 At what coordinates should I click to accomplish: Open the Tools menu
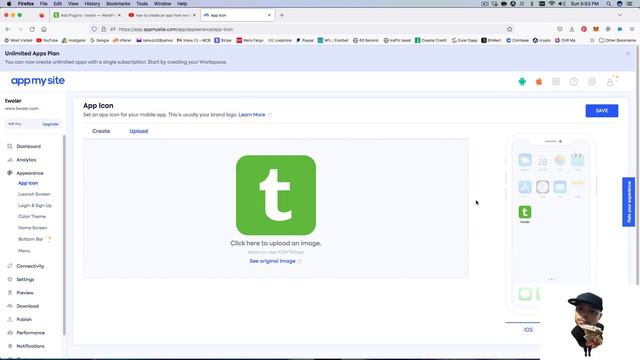(x=142, y=4)
